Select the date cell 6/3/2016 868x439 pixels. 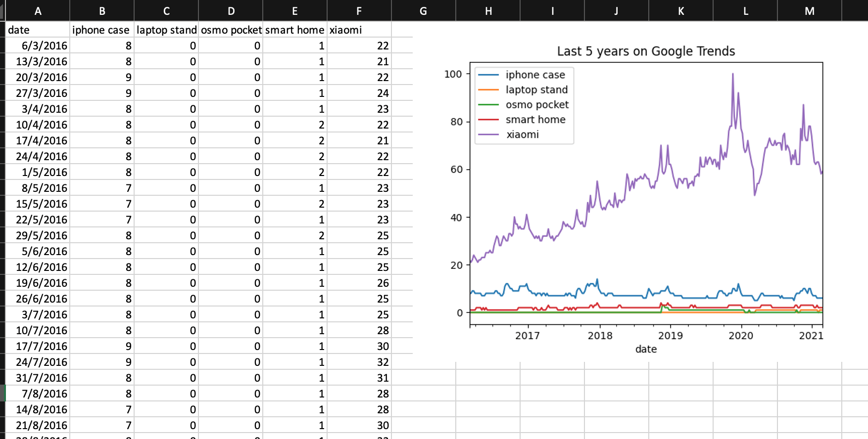38,45
